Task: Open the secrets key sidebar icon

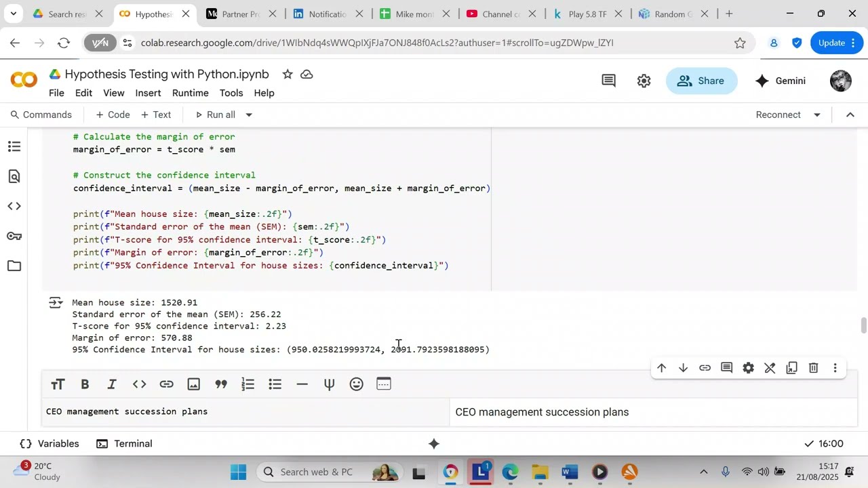Action: [x=14, y=236]
